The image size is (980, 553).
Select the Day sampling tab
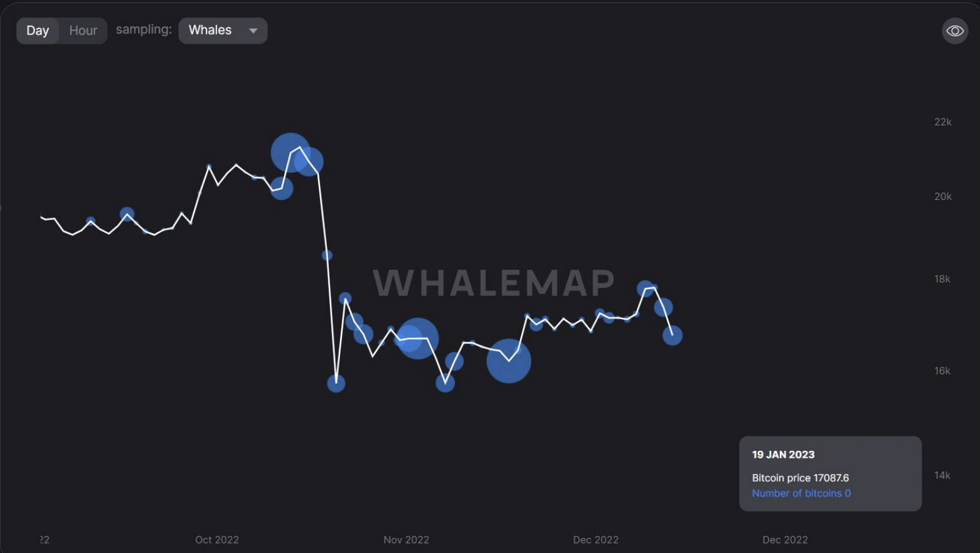coord(37,30)
